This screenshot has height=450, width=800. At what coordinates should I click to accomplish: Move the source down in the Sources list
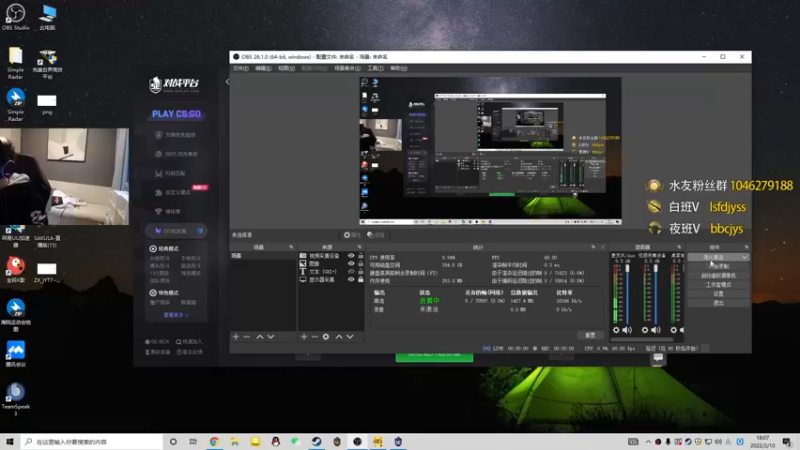pos(350,337)
